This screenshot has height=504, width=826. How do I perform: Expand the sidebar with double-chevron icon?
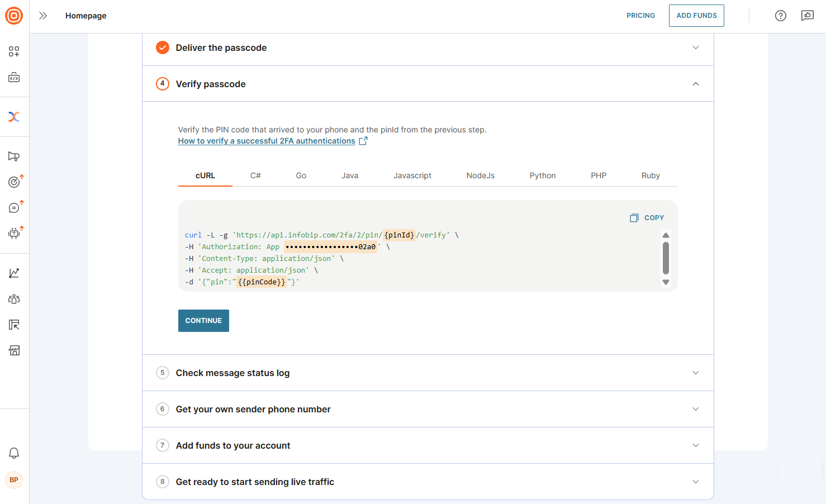(x=43, y=16)
